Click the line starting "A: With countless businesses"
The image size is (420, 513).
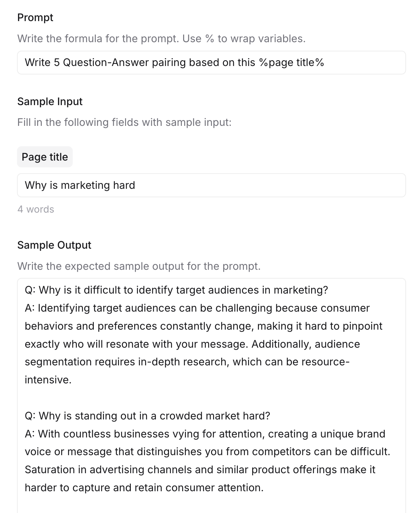(205, 434)
